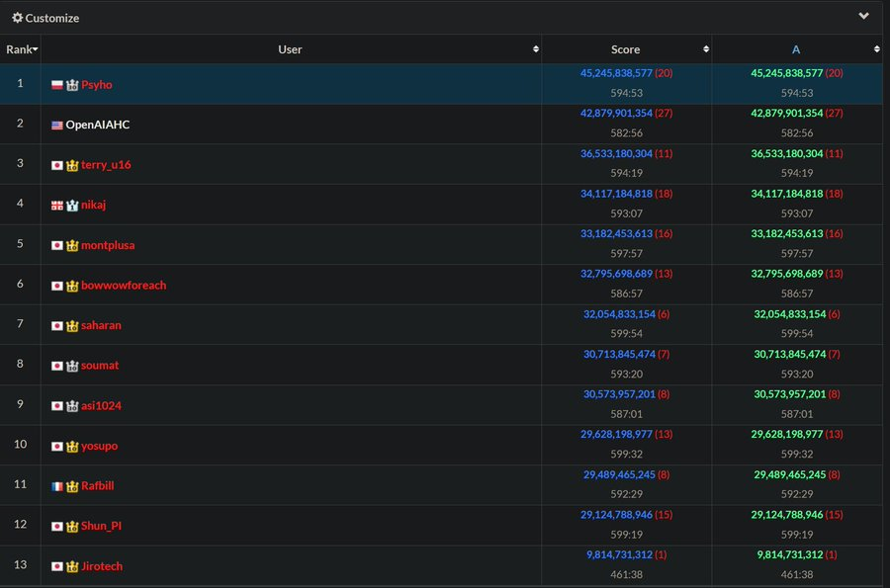Image resolution: width=890 pixels, height=588 pixels.
Task: Open Jirotech's problem A submission 9,814,731,312
Action: point(789,554)
